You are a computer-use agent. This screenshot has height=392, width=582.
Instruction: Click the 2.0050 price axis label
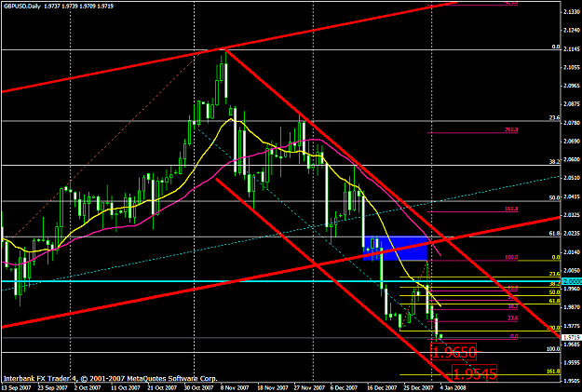pyautogui.click(x=572, y=271)
